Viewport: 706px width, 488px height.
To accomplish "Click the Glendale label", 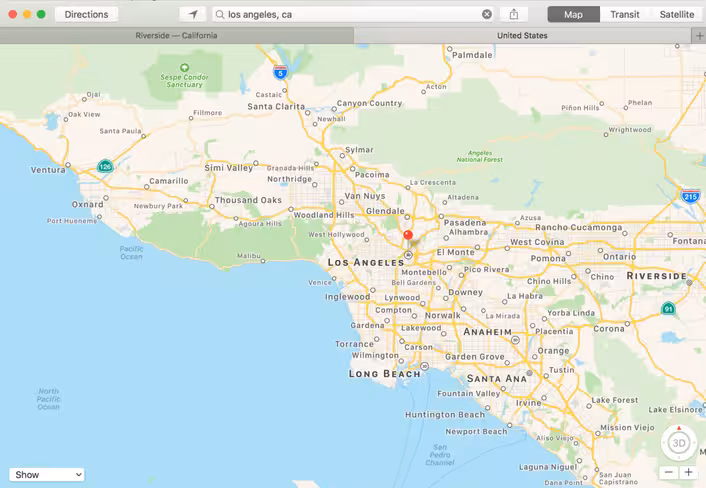I will click(x=385, y=211).
